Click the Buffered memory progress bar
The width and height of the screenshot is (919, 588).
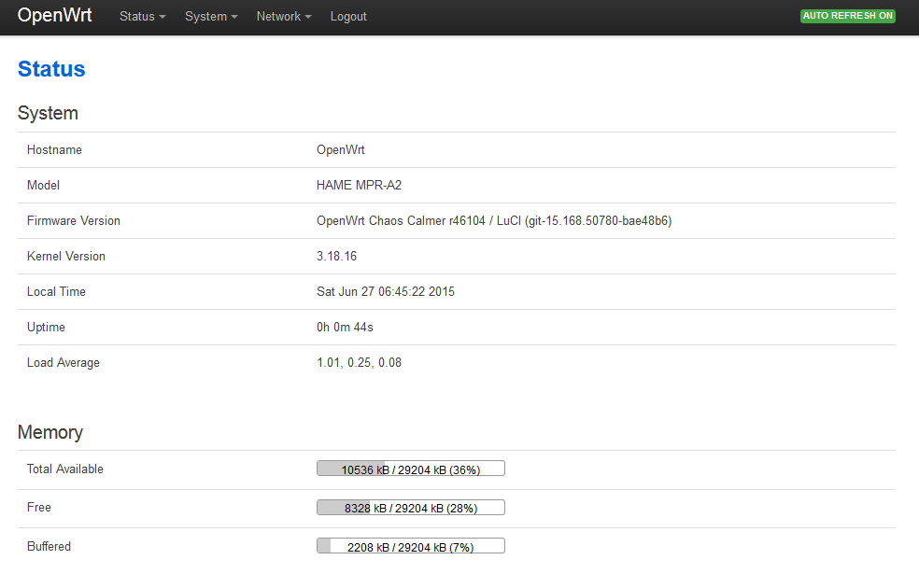point(411,546)
